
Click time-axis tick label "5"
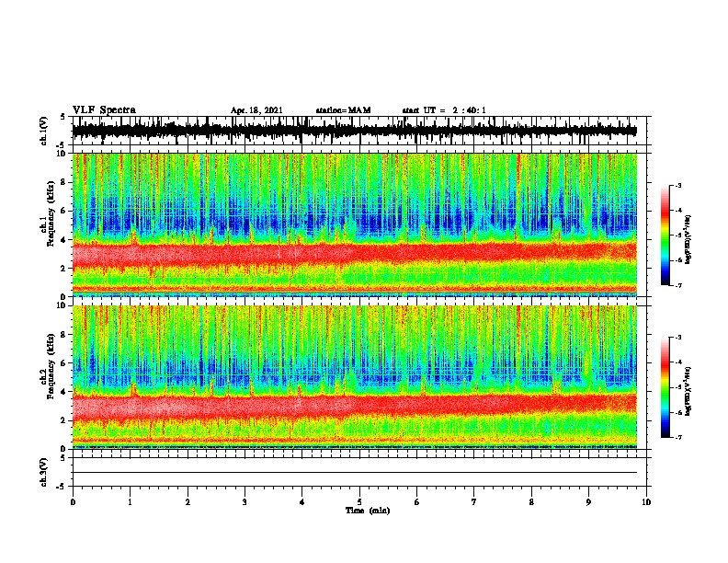click(359, 502)
